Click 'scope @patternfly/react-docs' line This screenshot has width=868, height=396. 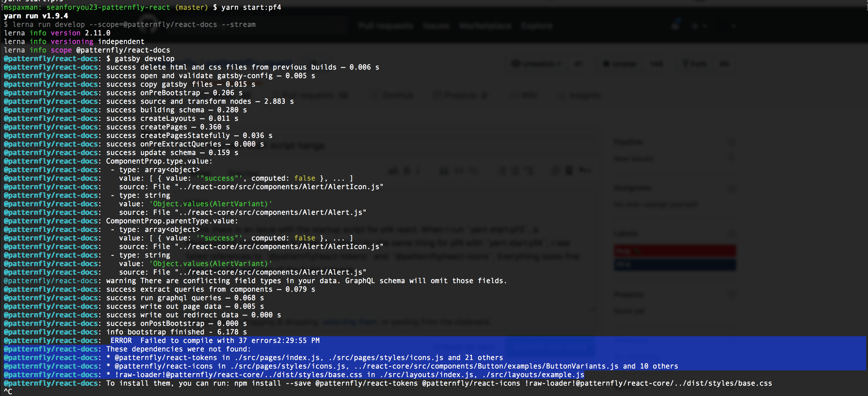(x=87, y=50)
